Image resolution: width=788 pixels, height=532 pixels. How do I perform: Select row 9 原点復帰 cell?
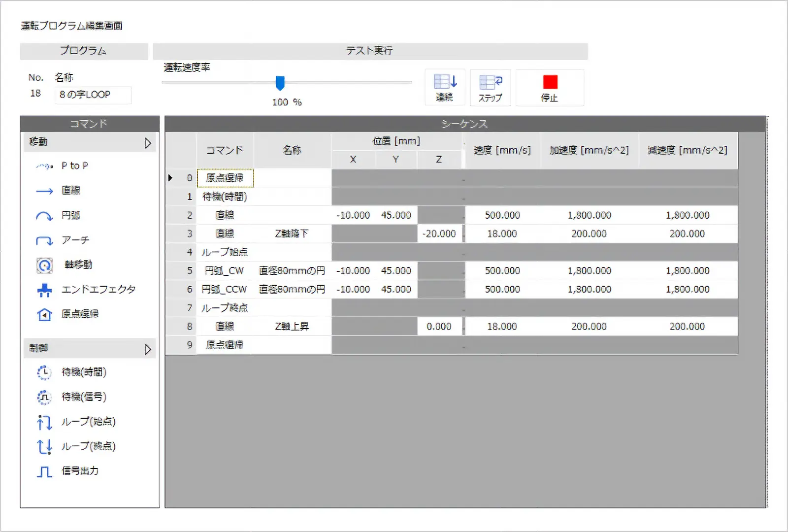click(225, 345)
